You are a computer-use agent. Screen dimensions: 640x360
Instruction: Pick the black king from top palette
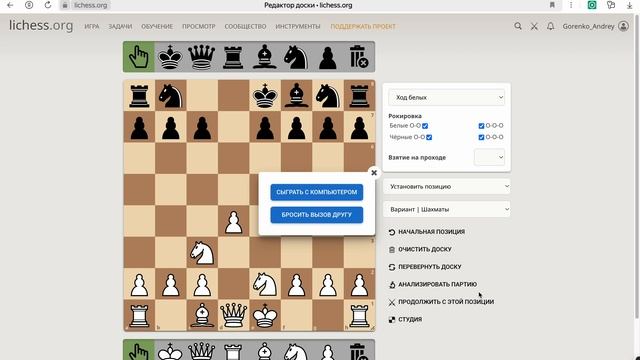click(x=170, y=57)
